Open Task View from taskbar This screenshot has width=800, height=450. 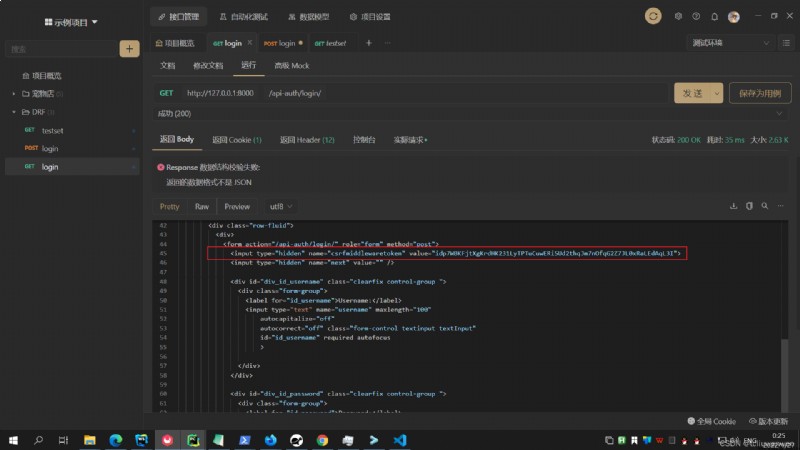(x=63, y=440)
